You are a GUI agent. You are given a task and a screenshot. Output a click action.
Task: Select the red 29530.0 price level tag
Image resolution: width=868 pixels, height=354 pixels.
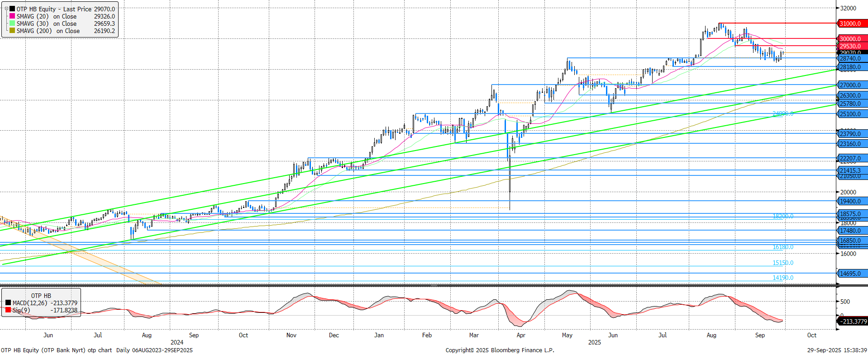[x=851, y=46]
